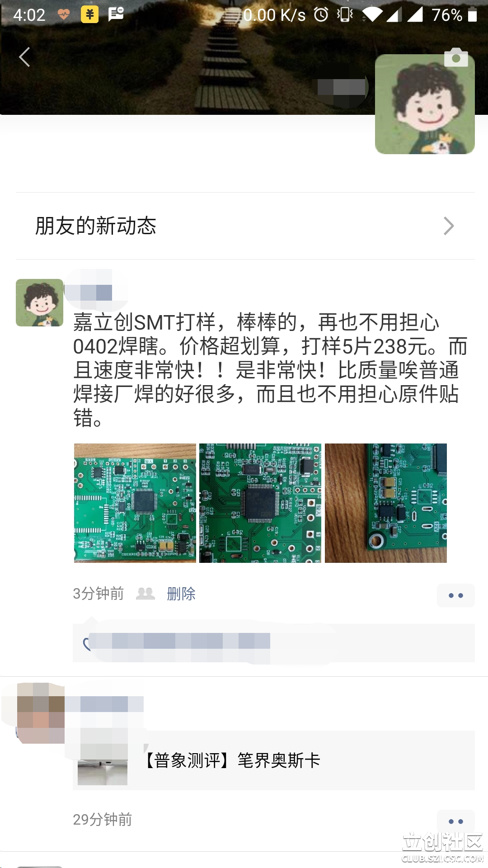Tap the blurred avatar of second post
Screen dimensions: 488x868
(41, 713)
